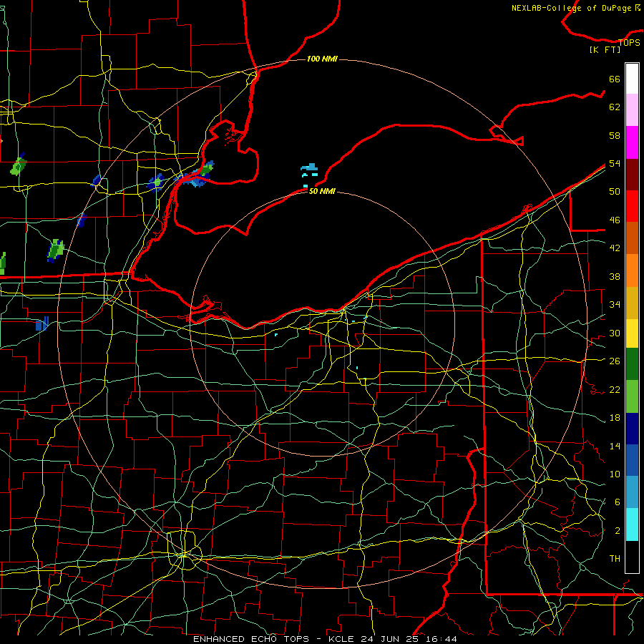The image size is (644, 644).
Task: Click the "TOPS" legend title
Action: point(629,42)
